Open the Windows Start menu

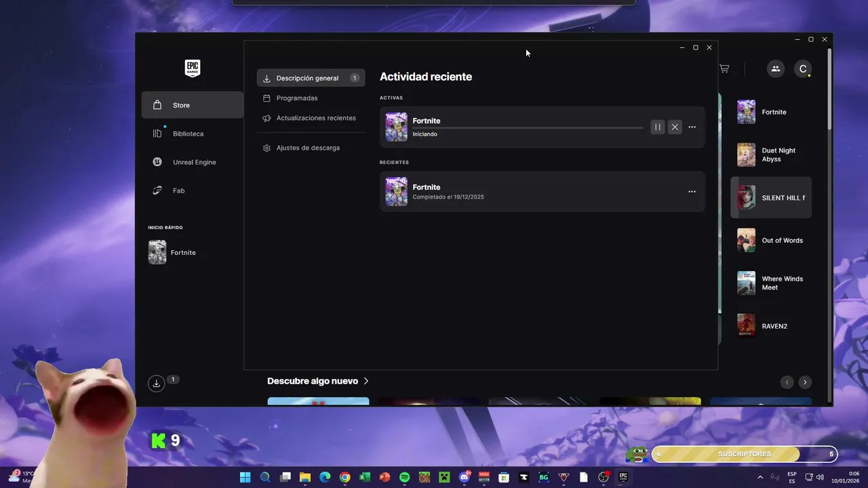point(245,477)
